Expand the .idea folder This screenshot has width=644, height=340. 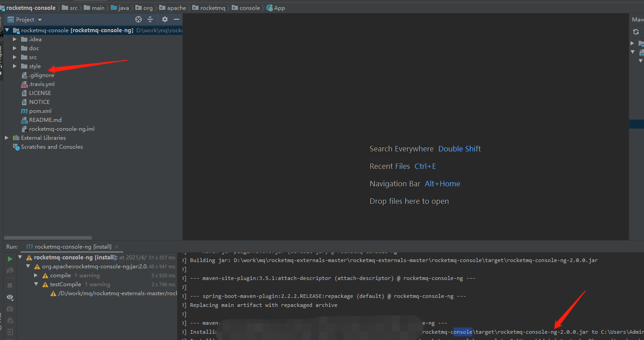pos(15,39)
